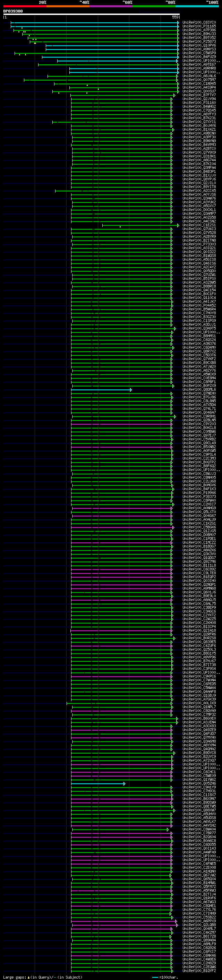Image resolution: width=222 pixels, height=980 pixels.
Task: Click the short cyan alignment bar for Q05ZH6
Action: tap(98, 784)
